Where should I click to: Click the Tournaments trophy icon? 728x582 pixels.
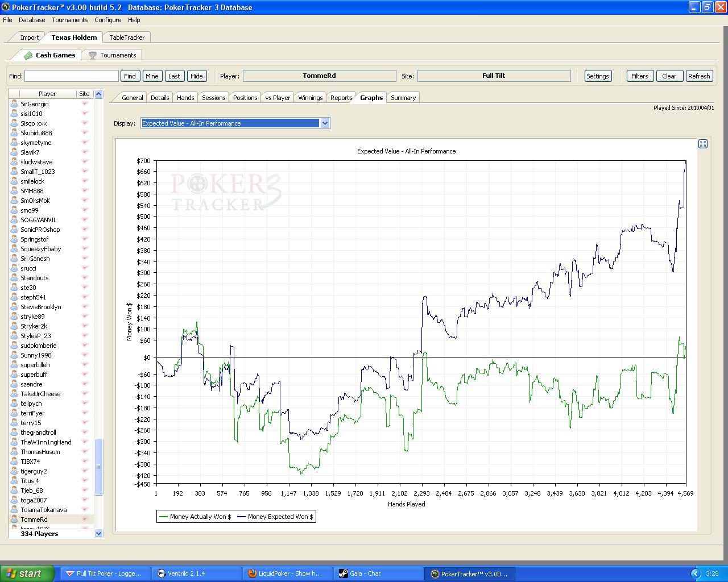coord(93,55)
